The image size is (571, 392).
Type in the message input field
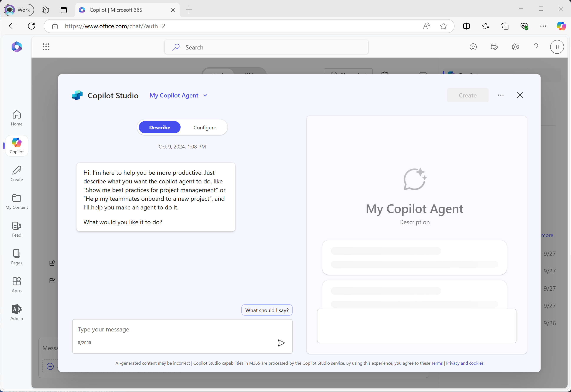tap(183, 329)
